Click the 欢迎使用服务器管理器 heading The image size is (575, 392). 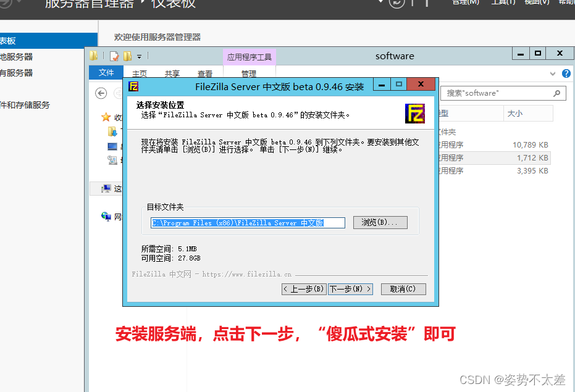[157, 37]
